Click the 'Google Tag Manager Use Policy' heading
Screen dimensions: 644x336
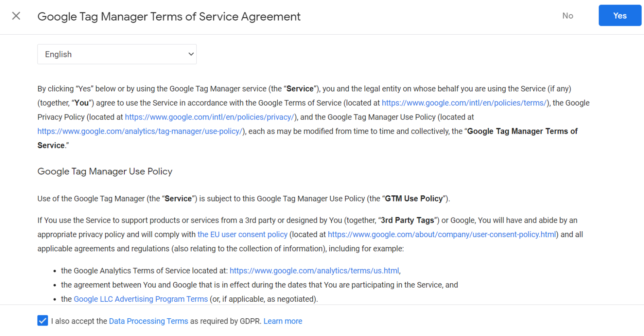pyautogui.click(x=105, y=172)
